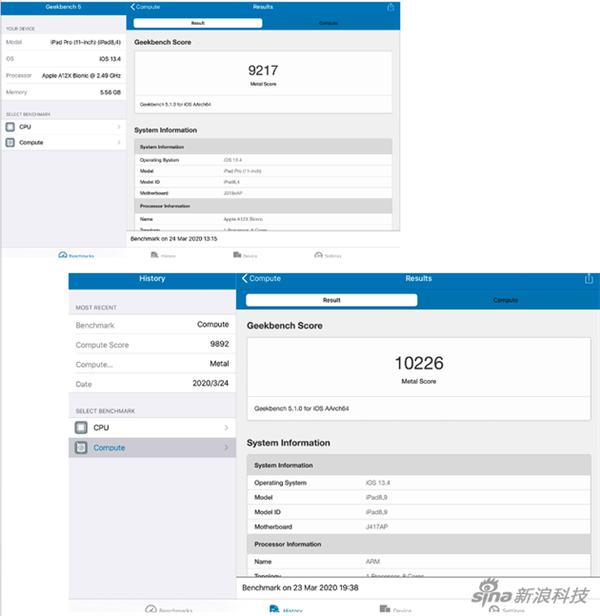Select Compute tab in lower window
The width and height of the screenshot is (600, 616).
pyautogui.click(x=505, y=300)
